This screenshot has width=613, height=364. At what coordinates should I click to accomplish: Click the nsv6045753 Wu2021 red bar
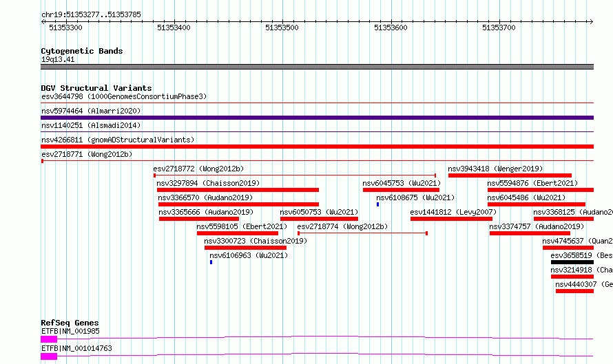point(401,190)
